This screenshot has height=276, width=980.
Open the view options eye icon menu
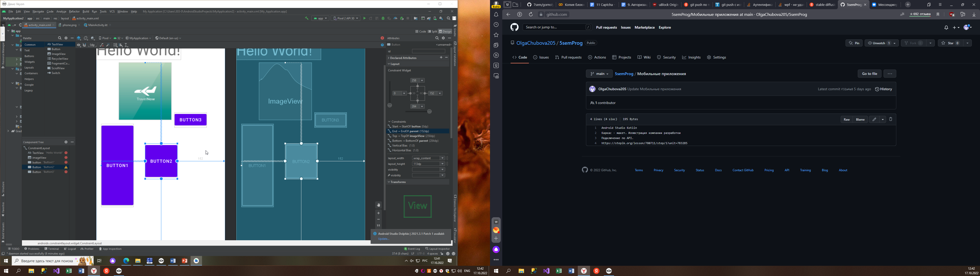[x=79, y=45]
